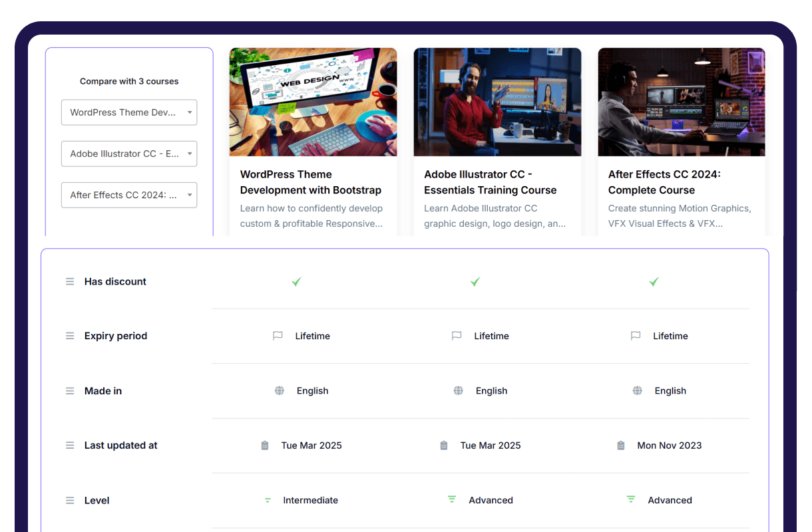Click the flag icon in WordPress course expiry

tap(278, 336)
